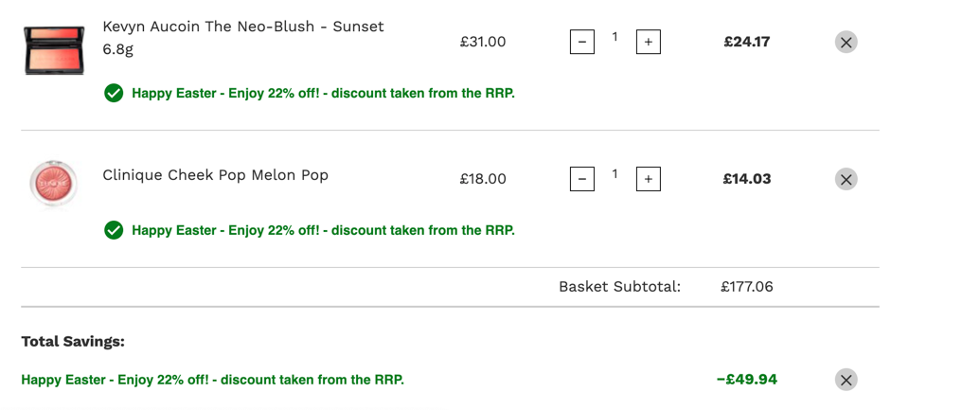The image size is (980, 410).
Task: Click the Basket Subtotal amount £177.06
Action: [x=746, y=287]
